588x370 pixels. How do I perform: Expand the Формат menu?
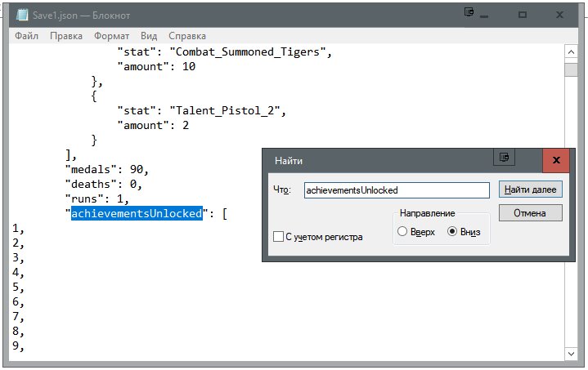111,36
